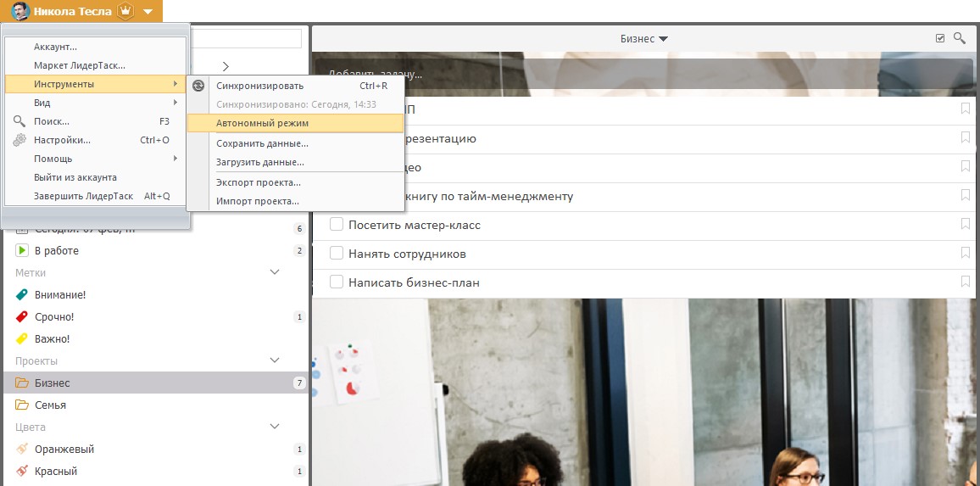Click the premium crown badge icon
Viewport: 980px width, 486px height.
pos(126,11)
